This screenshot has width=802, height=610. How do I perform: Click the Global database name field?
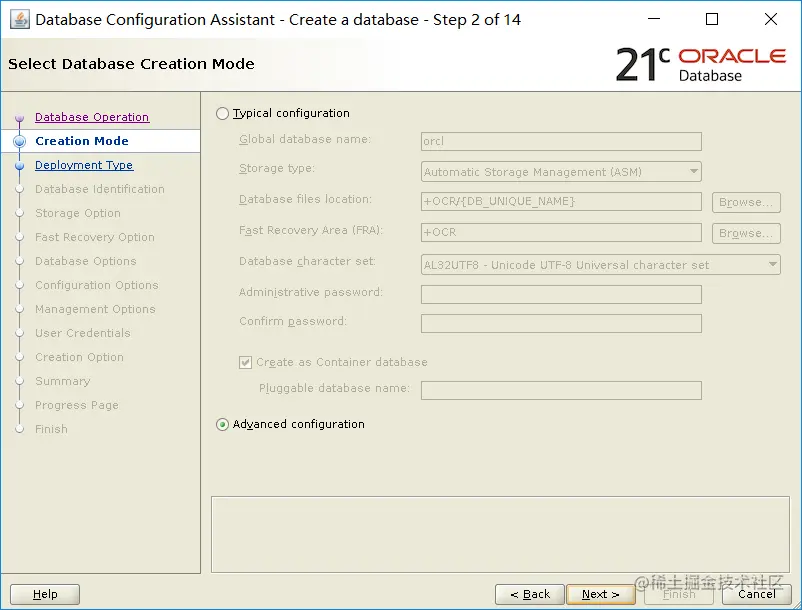[561, 142]
